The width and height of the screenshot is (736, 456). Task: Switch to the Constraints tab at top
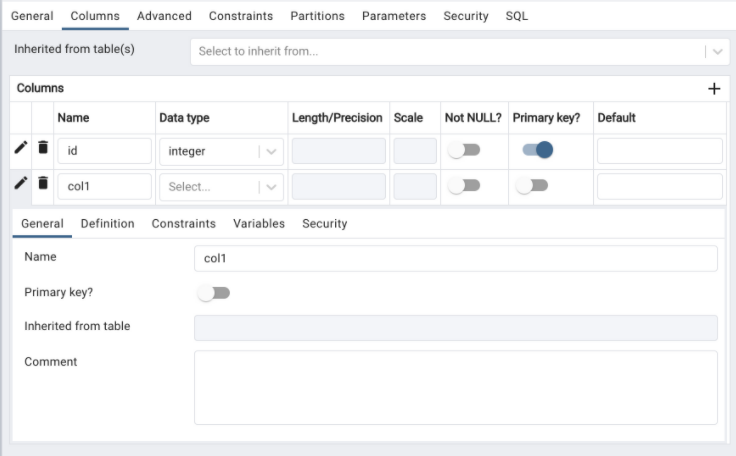(241, 16)
